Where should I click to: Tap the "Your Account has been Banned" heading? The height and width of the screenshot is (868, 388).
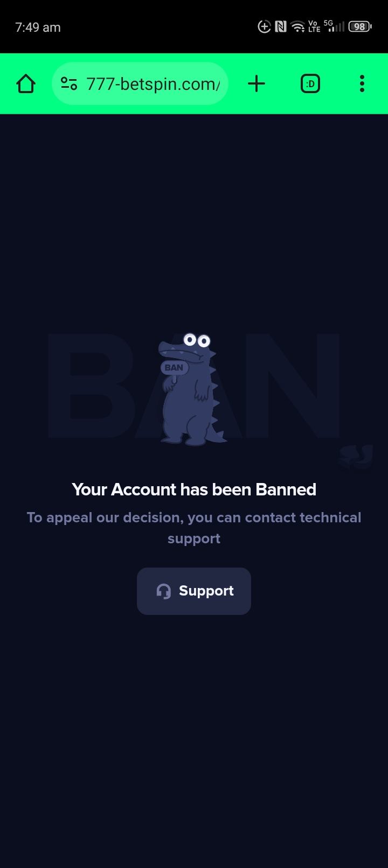pos(194,489)
